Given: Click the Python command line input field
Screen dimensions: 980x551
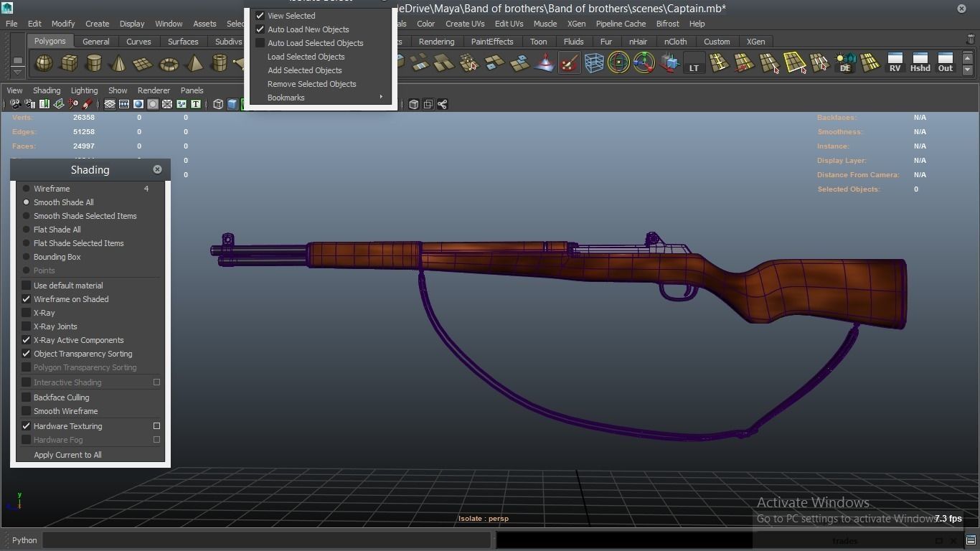Looking at the screenshot, I should (267, 540).
